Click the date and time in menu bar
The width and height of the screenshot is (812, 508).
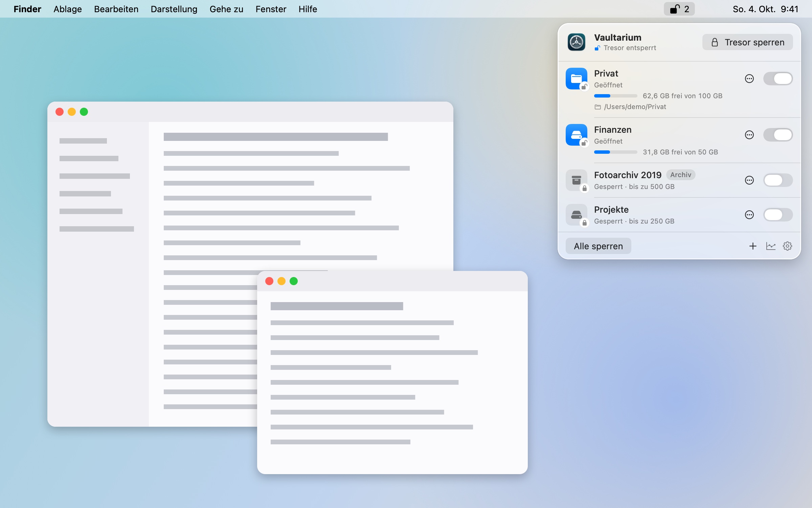(765, 9)
